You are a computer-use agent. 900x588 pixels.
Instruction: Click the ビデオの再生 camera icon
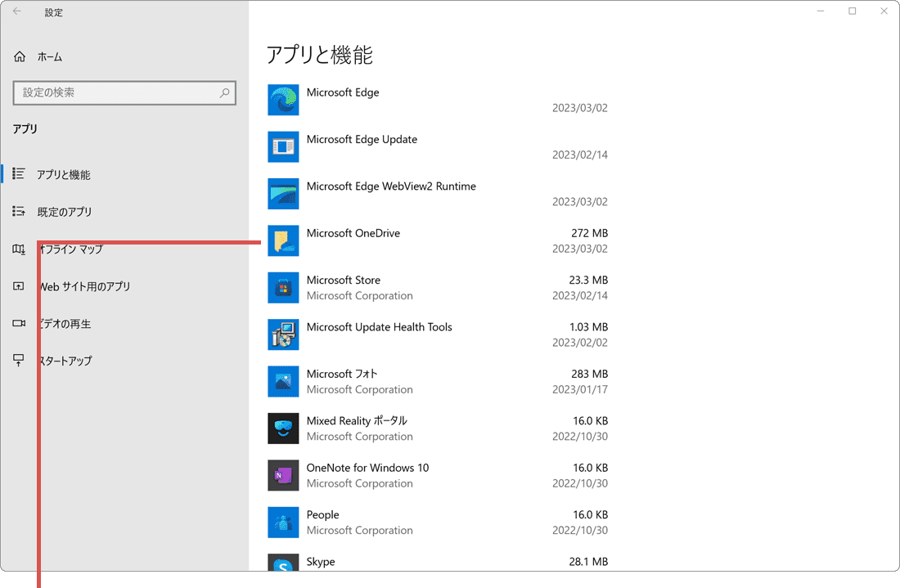[18, 323]
